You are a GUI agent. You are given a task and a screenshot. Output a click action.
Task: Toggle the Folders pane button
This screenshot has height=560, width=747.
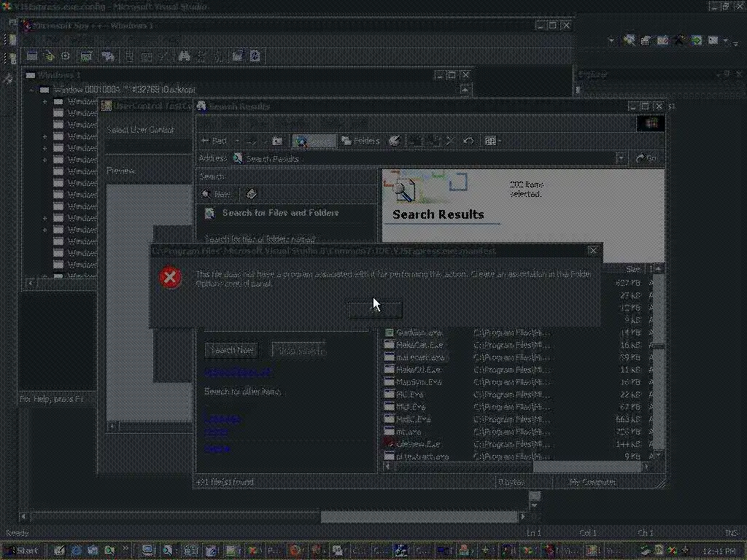(x=360, y=141)
